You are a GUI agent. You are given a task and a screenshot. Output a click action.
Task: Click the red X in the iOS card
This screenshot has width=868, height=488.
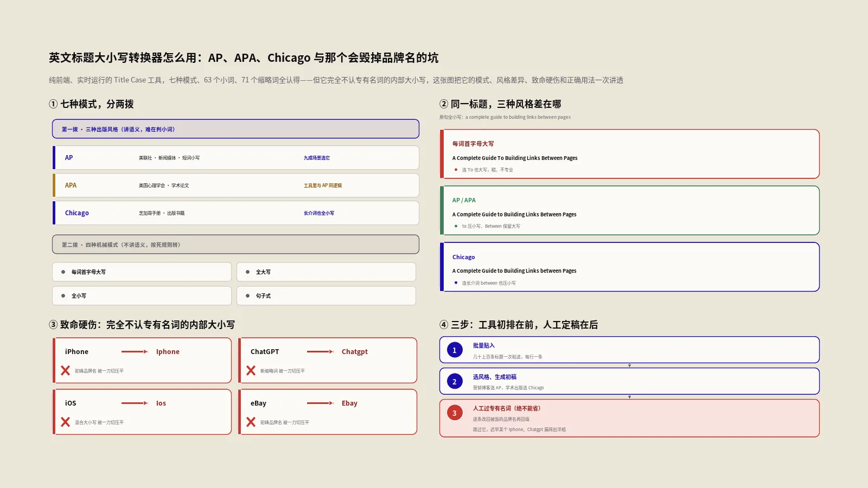[65, 422]
